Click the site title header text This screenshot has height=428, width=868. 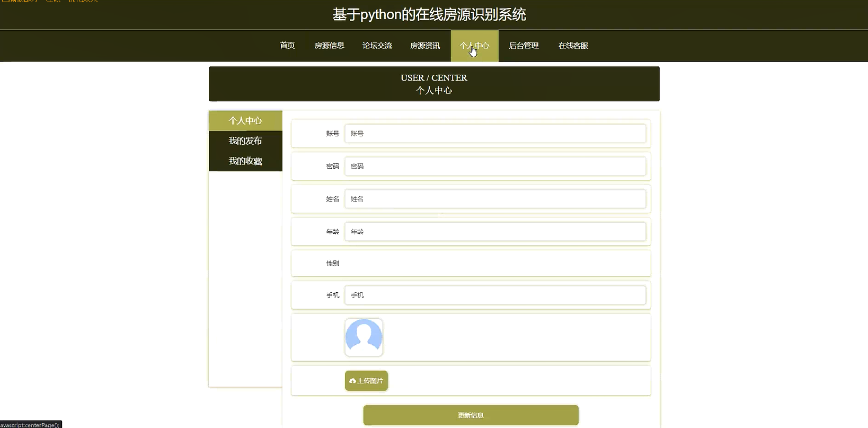[429, 14]
